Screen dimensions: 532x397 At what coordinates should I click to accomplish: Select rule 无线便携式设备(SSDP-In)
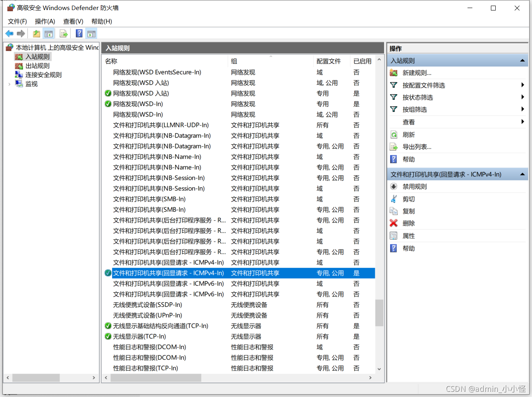148,305
